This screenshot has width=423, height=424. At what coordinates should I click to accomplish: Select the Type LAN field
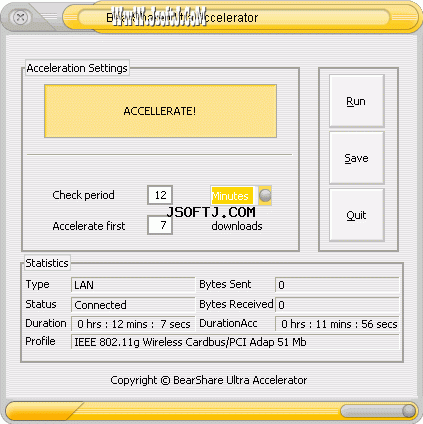pyautogui.click(x=133, y=285)
